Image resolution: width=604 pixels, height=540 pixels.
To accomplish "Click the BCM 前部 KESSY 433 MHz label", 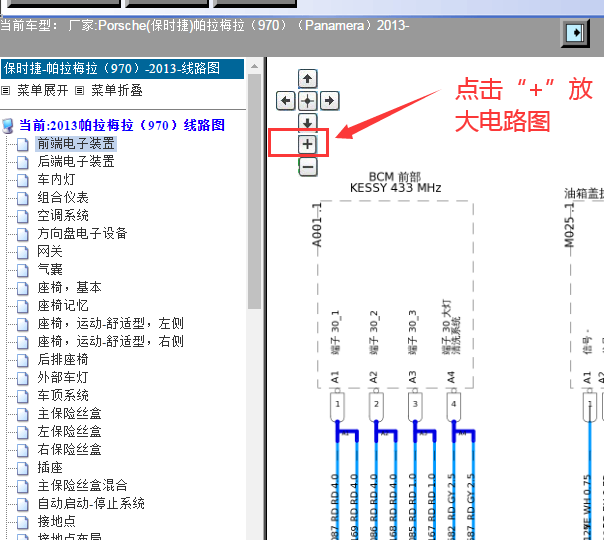I will click(395, 183).
